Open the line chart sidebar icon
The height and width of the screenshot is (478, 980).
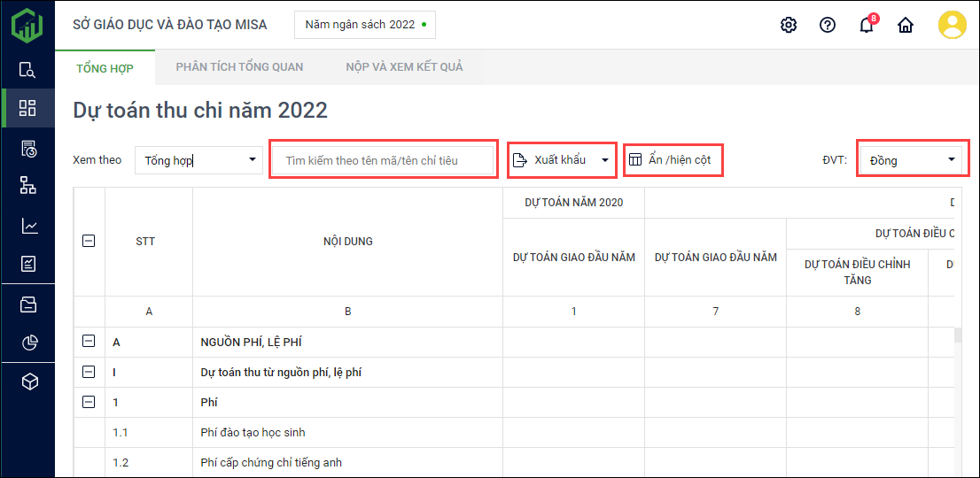(x=28, y=226)
